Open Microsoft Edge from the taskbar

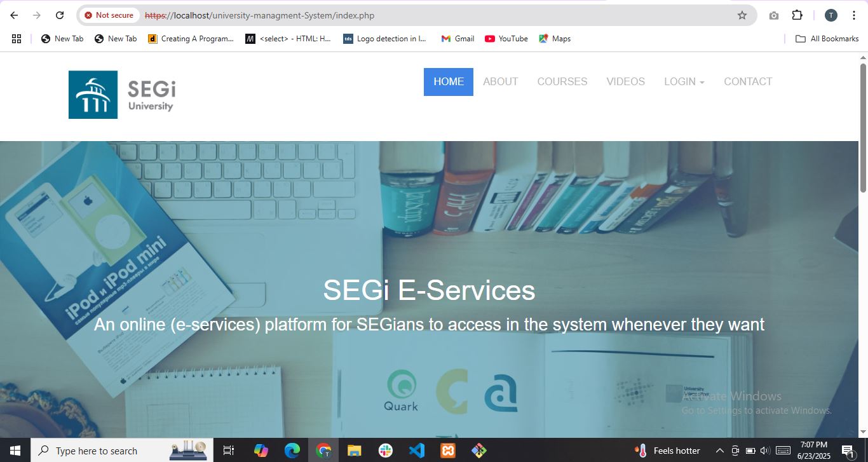coord(292,451)
